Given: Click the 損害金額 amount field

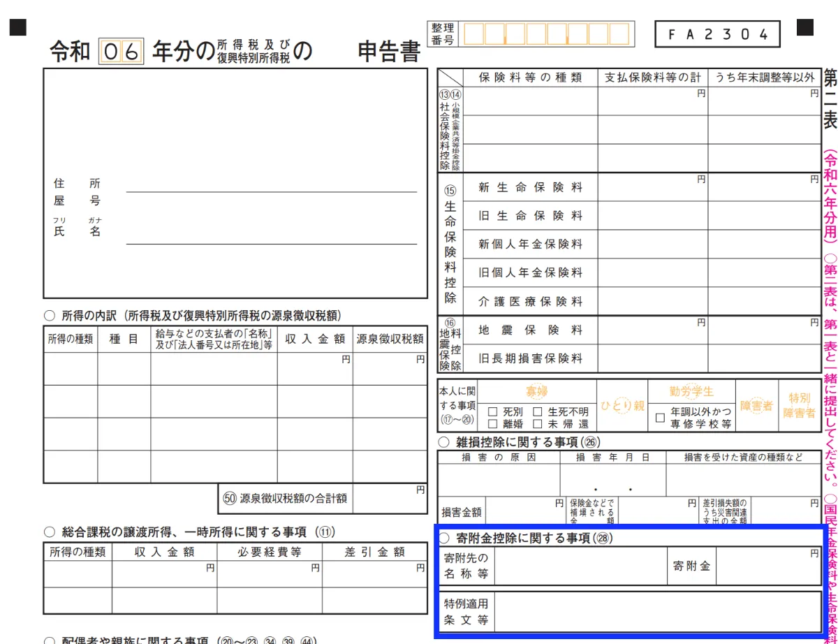Looking at the screenshot, I should coord(524,511).
